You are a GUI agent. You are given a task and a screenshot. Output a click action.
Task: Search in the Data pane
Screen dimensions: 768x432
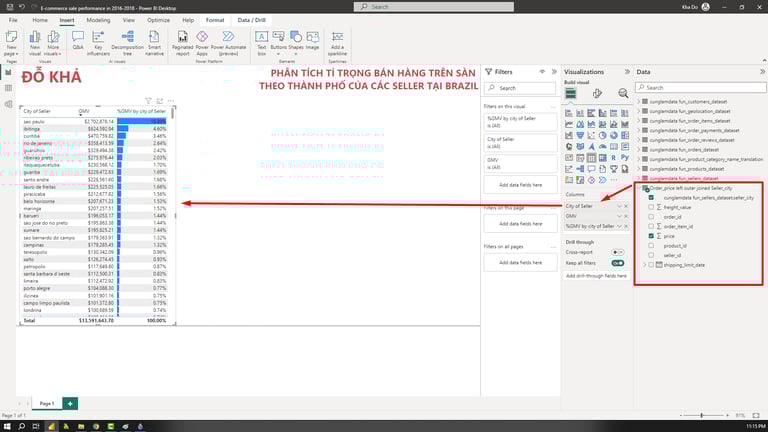point(701,88)
